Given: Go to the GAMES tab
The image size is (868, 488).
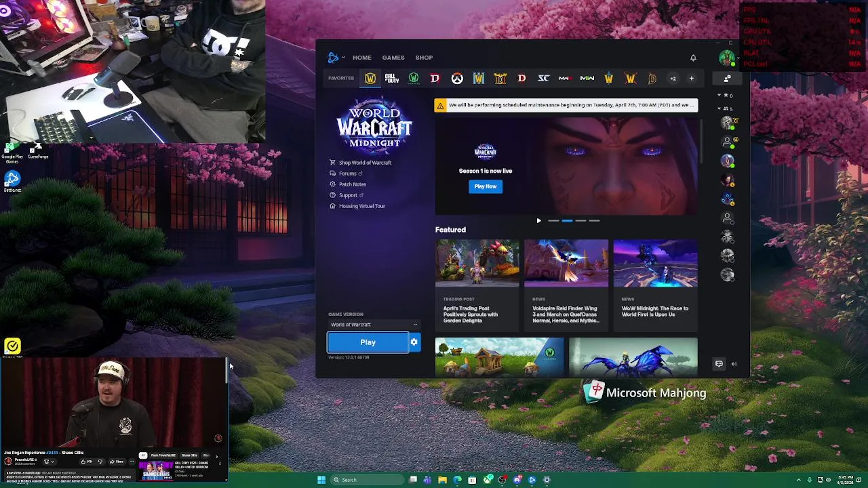Looking at the screenshot, I should point(393,58).
